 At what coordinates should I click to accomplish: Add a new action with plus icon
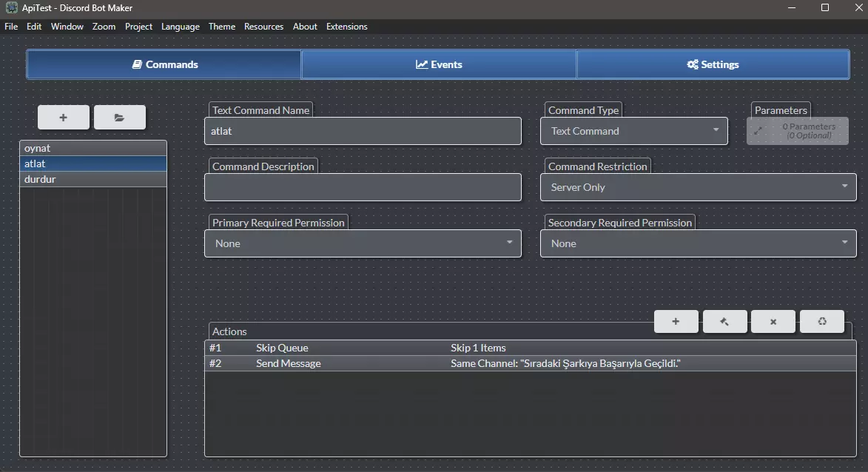[x=676, y=322]
